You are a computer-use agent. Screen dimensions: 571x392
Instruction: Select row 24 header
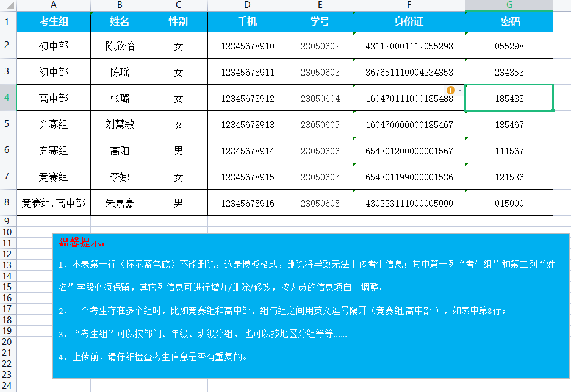pyautogui.click(x=7, y=386)
